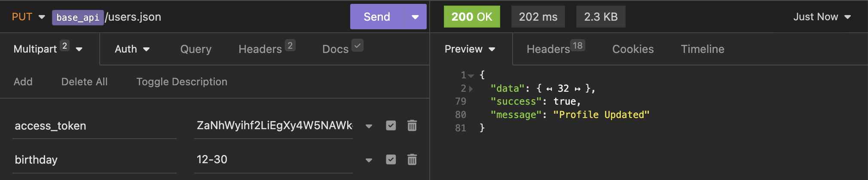This screenshot has width=868, height=180.
Task: Delete the birthday row with trash icon
Action: (x=412, y=160)
